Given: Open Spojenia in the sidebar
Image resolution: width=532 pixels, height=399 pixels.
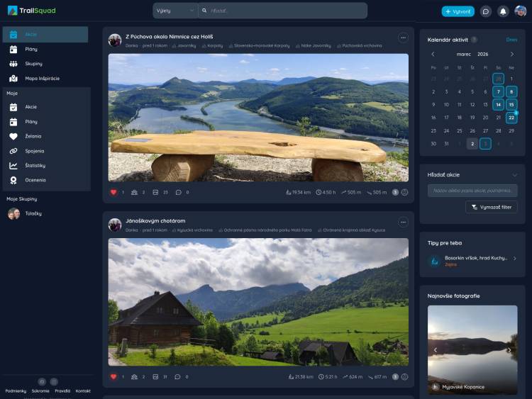Looking at the screenshot, I should pyautogui.click(x=35, y=151).
